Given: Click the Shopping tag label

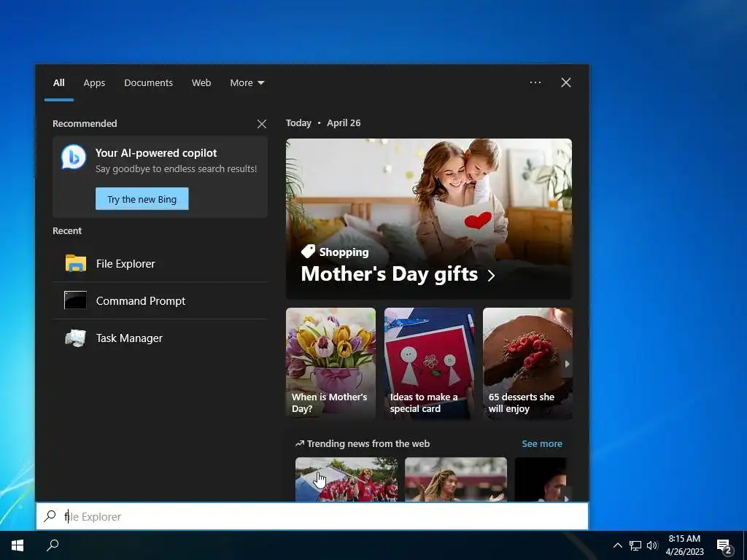Looking at the screenshot, I should (x=344, y=252).
